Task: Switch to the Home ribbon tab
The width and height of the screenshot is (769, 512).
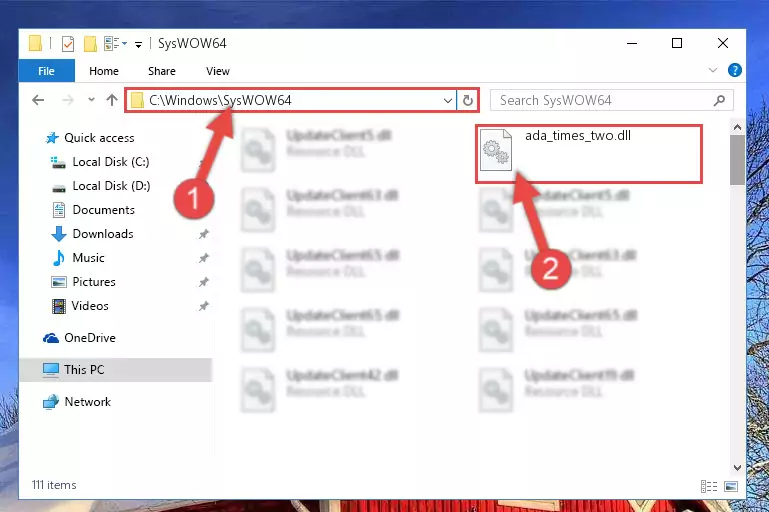Action: coord(103,71)
